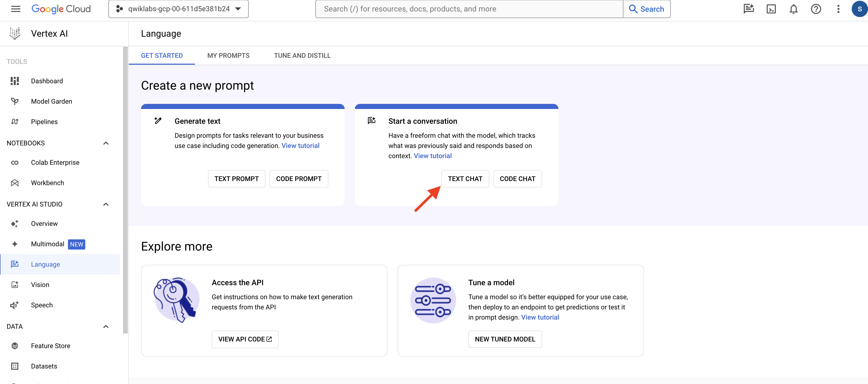
Task: Click the Feature Store icon
Action: pyautogui.click(x=15, y=346)
